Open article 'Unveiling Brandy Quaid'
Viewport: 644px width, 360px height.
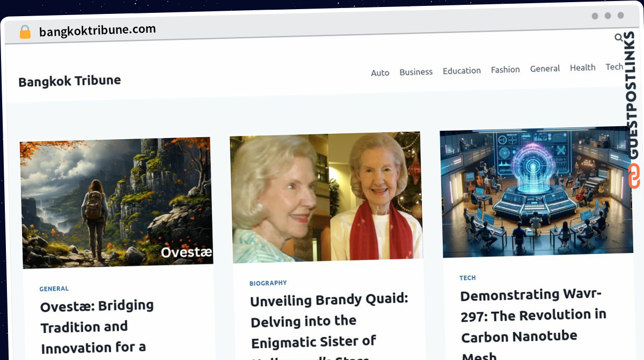click(x=329, y=328)
